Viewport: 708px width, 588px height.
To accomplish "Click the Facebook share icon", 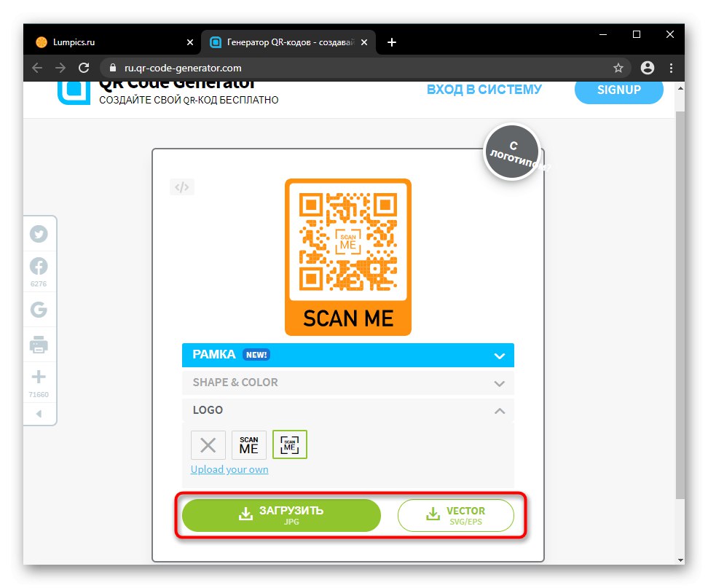I will point(39,266).
